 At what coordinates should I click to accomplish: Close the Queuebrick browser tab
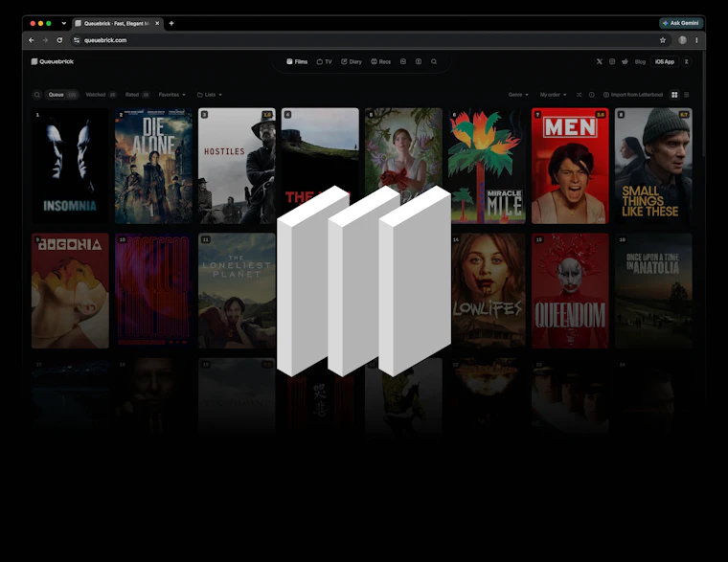tap(157, 23)
